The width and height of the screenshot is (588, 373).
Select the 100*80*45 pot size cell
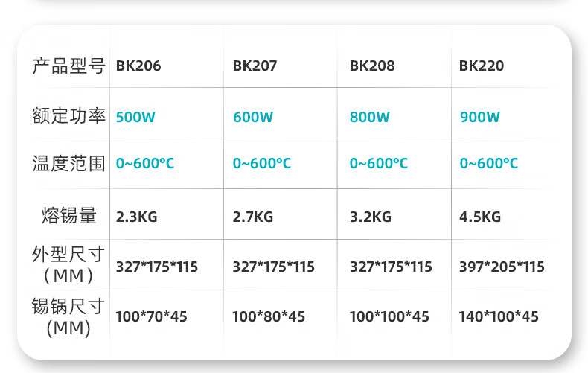pyautogui.click(x=269, y=316)
